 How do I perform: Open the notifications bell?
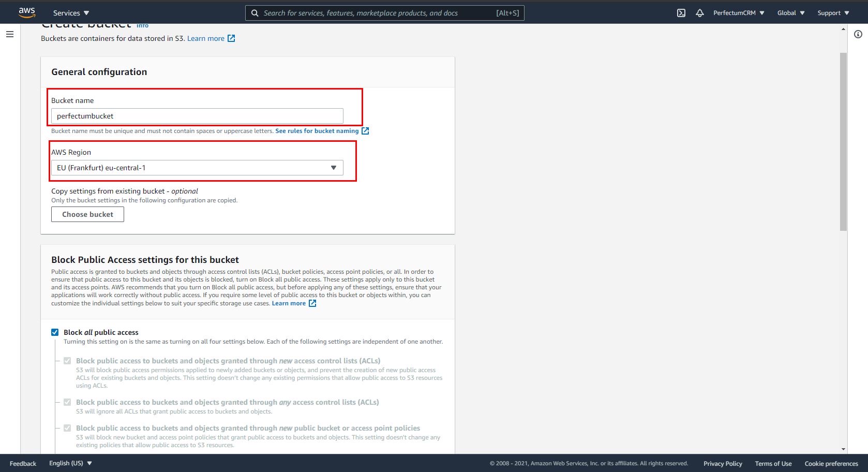click(700, 13)
